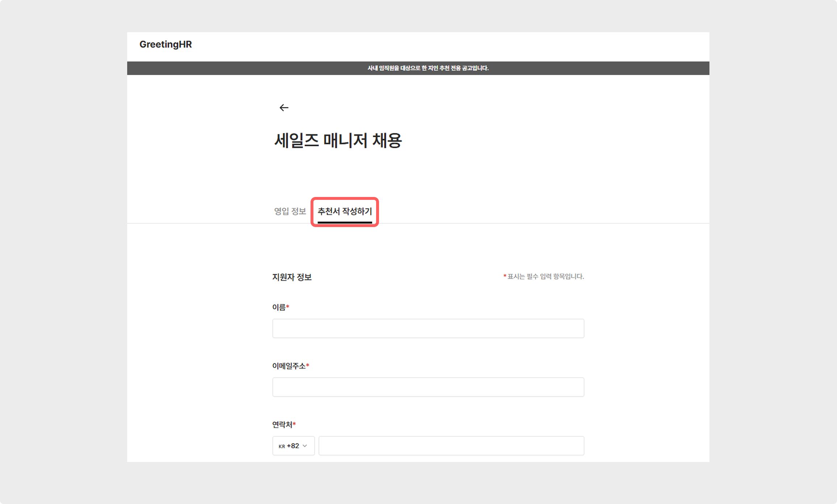Click the 연락처 field label

pos(282,425)
